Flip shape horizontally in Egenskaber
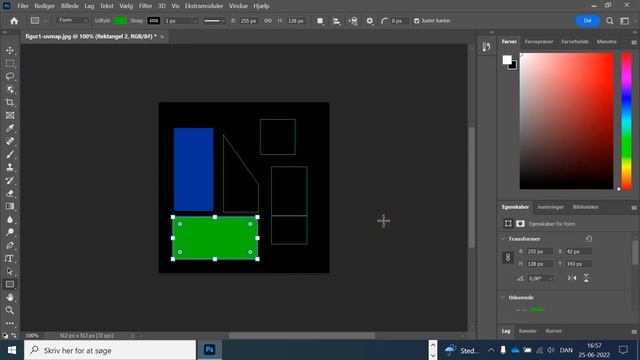This screenshot has height=360, width=640. [x=572, y=278]
